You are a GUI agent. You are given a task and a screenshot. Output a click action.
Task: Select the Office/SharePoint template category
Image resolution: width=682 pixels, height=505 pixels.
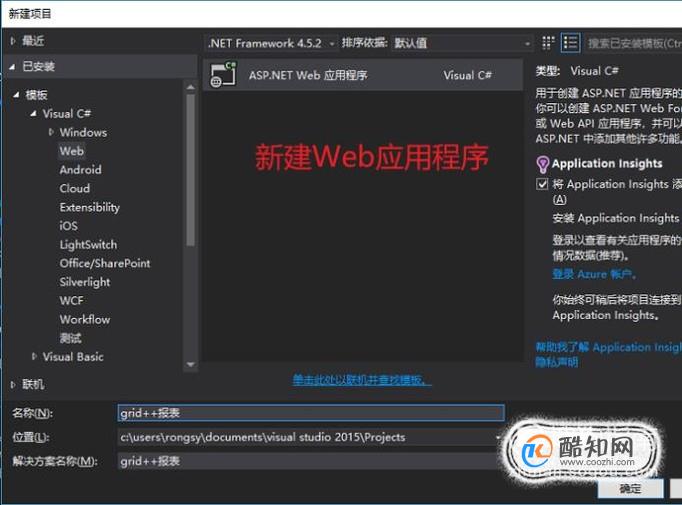pyautogui.click(x=105, y=263)
